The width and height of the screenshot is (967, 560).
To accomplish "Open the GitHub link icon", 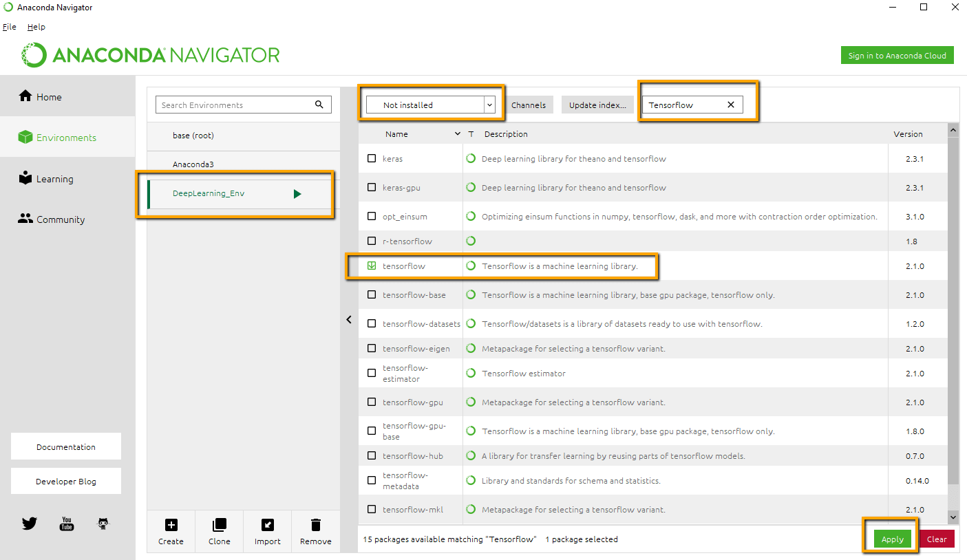I will coord(103,524).
